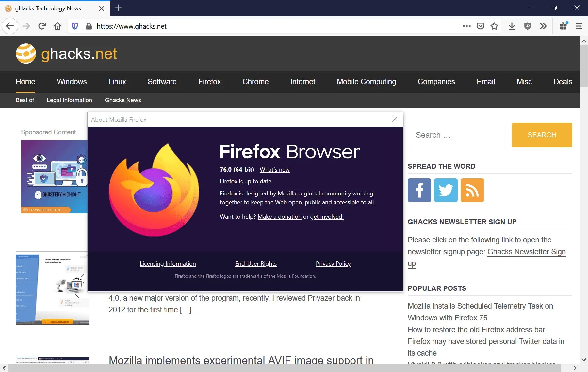
Task: Close the About Mozilla Firefox dialog
Action: coord(395,119)
